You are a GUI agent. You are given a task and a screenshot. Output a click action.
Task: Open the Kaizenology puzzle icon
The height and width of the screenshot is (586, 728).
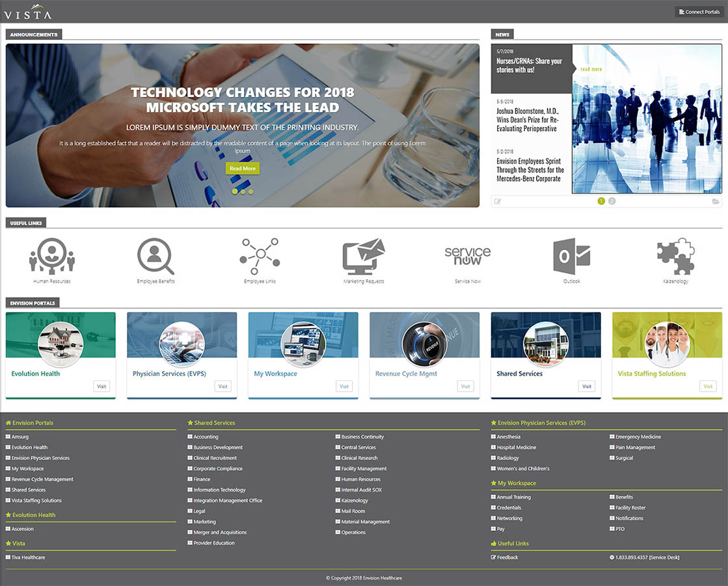pos(675,256)
